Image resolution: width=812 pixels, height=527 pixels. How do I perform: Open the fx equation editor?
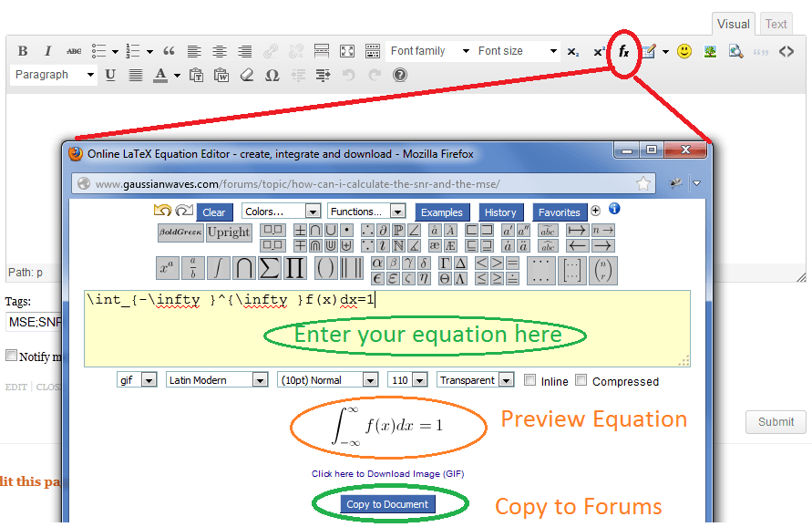tap(623, 51)
